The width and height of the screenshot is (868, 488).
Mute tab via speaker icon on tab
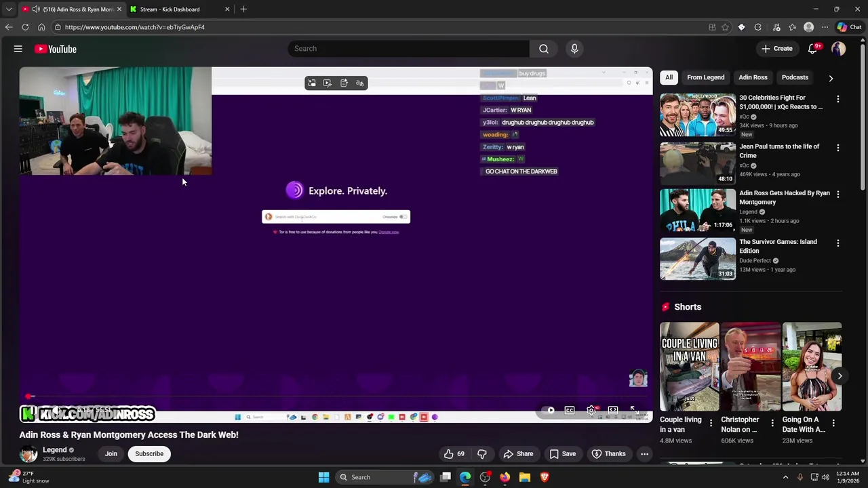point(35,9)
